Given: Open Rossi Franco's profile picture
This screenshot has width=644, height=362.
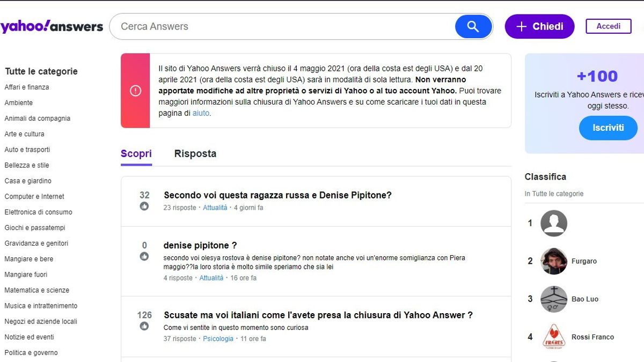Looking at the screenshot, I should 554,337.
